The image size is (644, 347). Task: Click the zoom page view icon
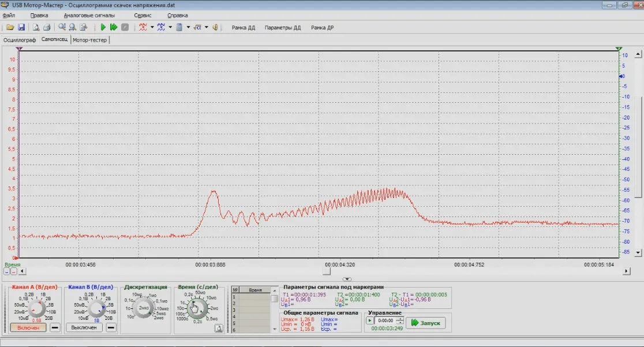tap(83, 27)
